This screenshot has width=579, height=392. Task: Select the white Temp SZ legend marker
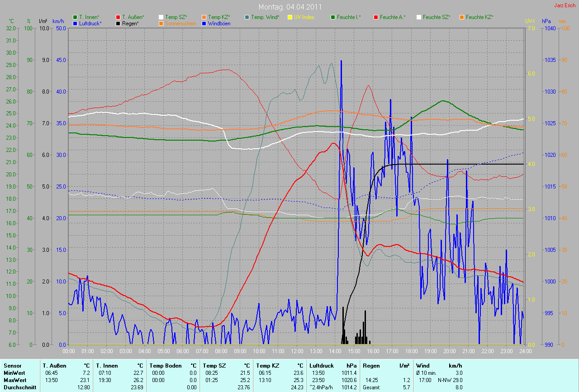tap(161, 17)
